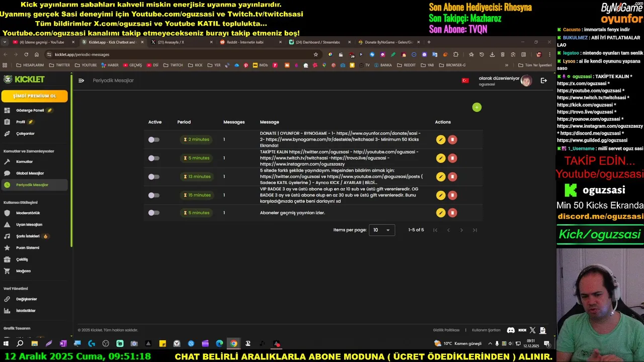Switch to the Dashboard / Streamlabs tab
644x362 pixels.
click(x=318, y=42)
